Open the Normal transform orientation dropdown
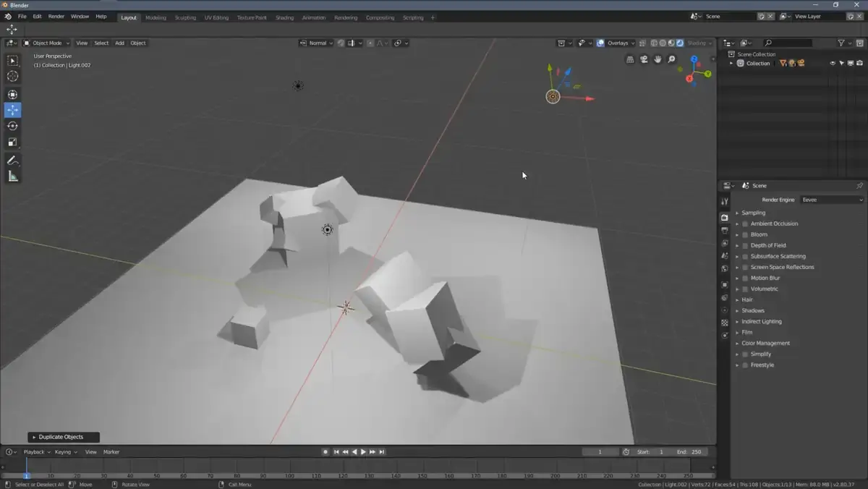The height and width of the screenshot is (489, 868). tap(317, 43)
